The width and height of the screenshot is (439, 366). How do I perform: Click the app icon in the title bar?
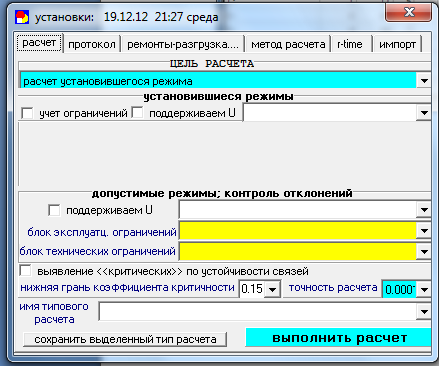22,17
